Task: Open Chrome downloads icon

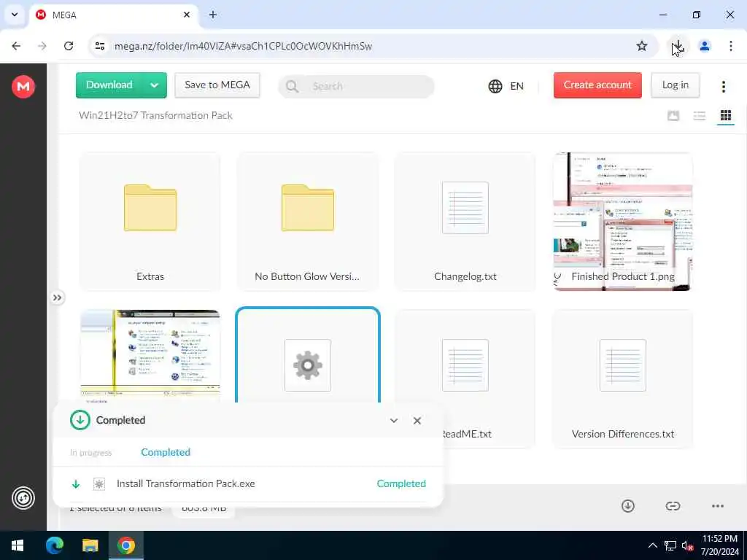Action: click(678, 46)
